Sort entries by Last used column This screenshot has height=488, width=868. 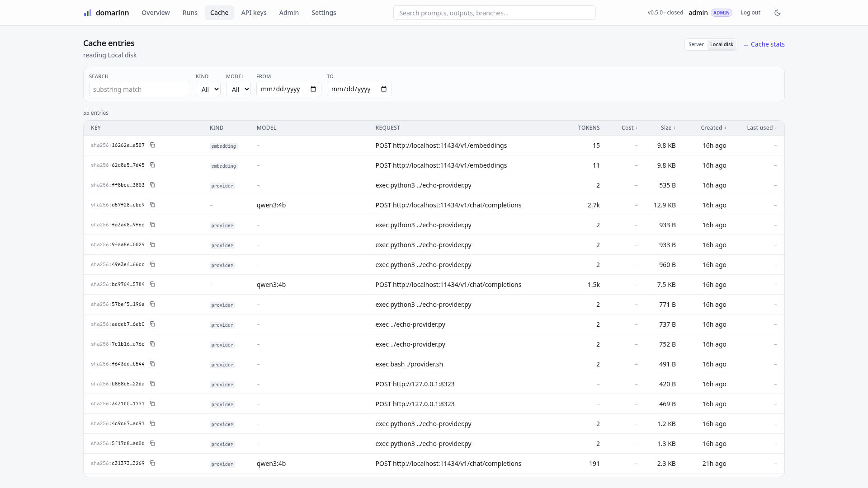click(762, 128)
